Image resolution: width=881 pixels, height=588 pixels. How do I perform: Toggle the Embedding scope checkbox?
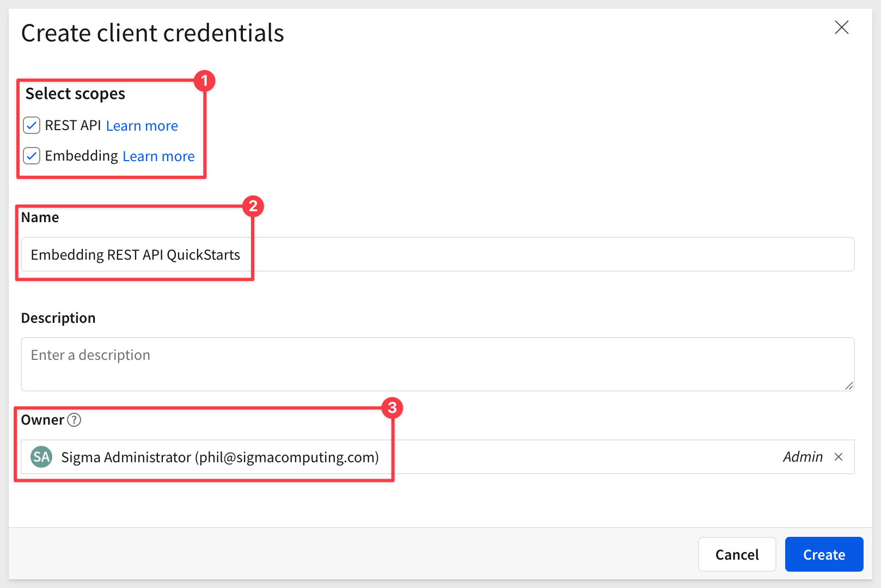(x=32, y=156)
